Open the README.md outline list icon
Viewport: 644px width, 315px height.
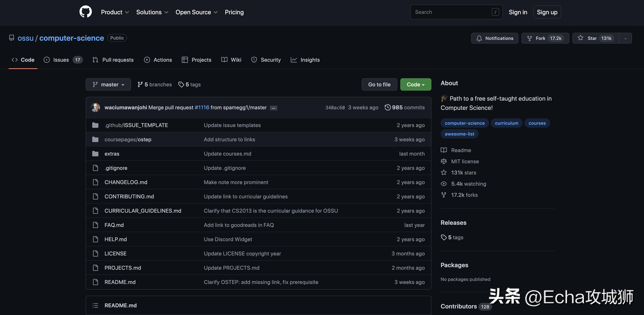(95, 305)
